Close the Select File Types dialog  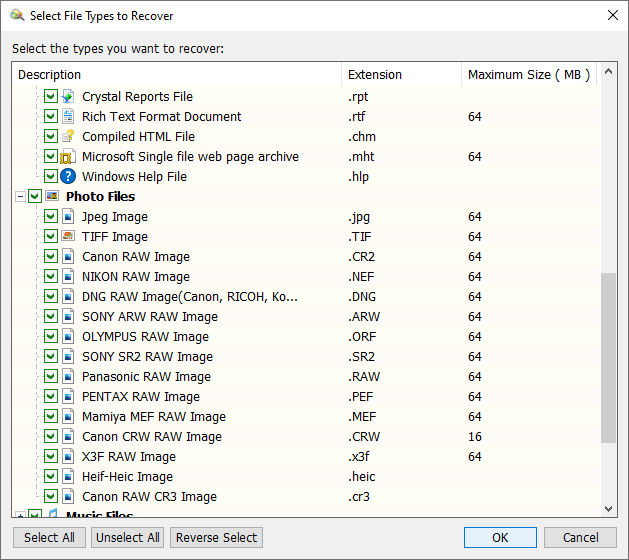tap(613, 16)
